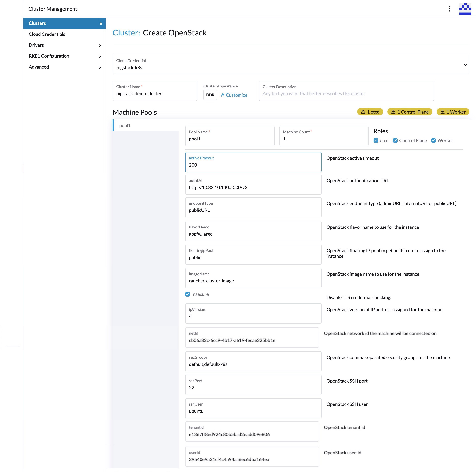Click the BDR cluster badge icon
The height and width of the screenshot is (472, 476).
210,95
